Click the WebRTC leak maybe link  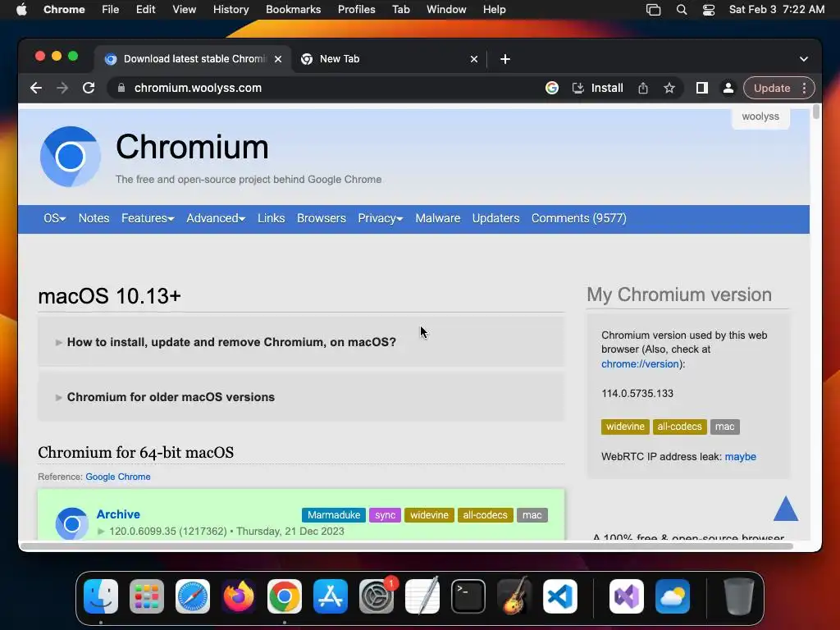741,456
